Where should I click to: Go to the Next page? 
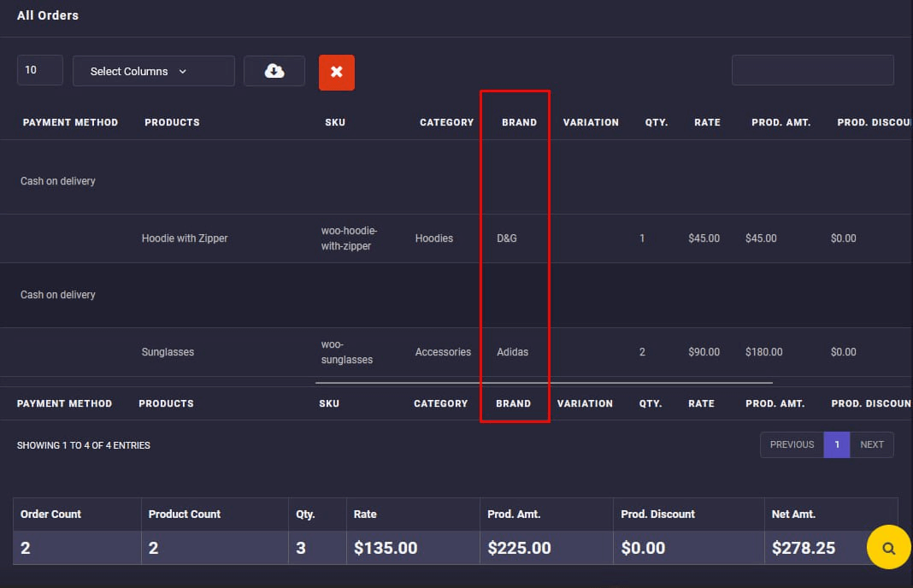tap(872, 444)
